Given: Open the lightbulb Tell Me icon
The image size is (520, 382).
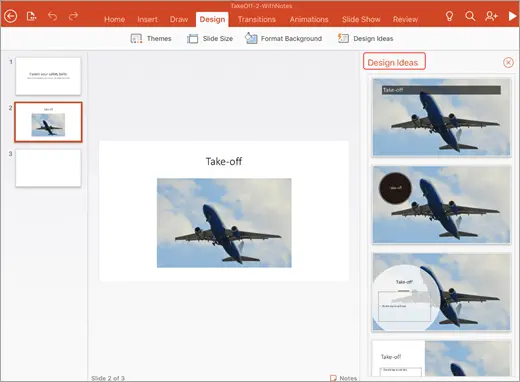Looking at the screenshot, I should pos(449,16).
